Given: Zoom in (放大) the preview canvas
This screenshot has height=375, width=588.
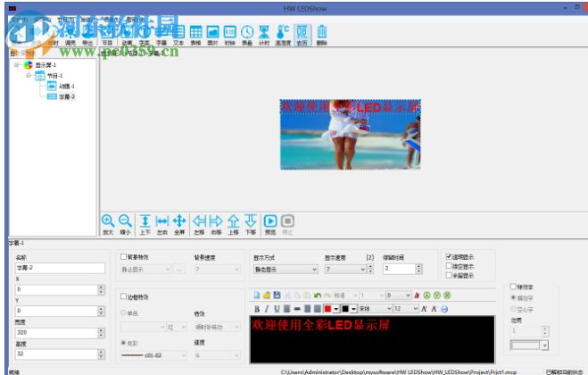Looking at the screenshot, I should pyautogui.click(x=108, y=224).
